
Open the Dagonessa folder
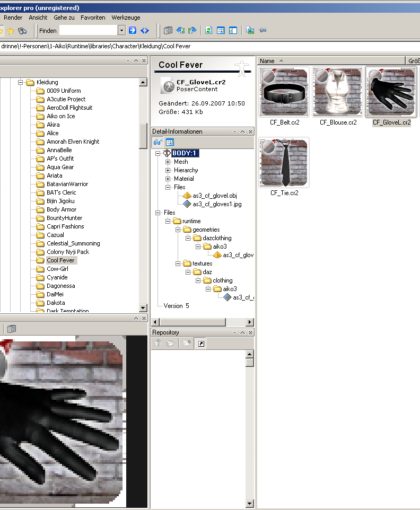61,286
